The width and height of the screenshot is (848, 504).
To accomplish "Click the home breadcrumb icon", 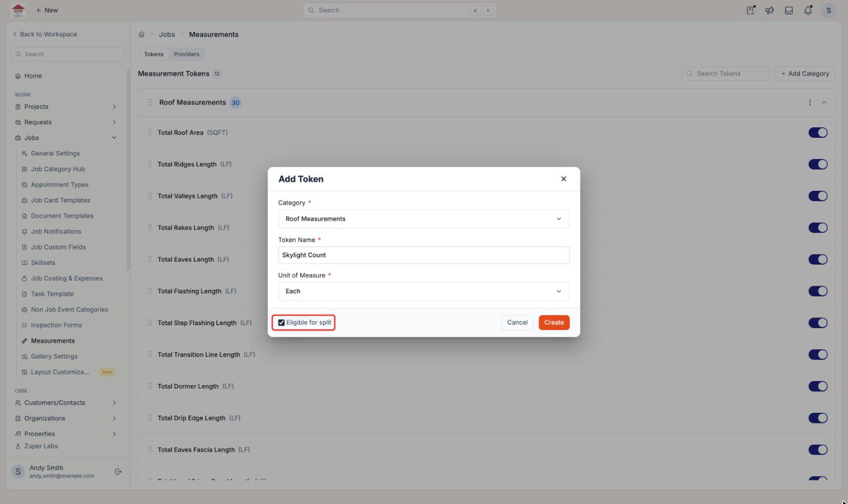I will pos(142,34).
